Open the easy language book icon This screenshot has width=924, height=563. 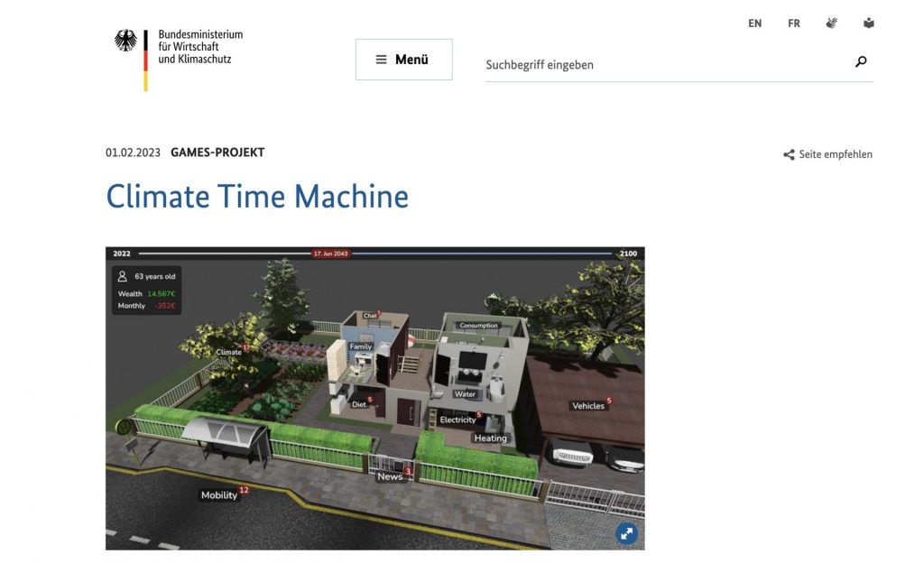click(868, 23)
